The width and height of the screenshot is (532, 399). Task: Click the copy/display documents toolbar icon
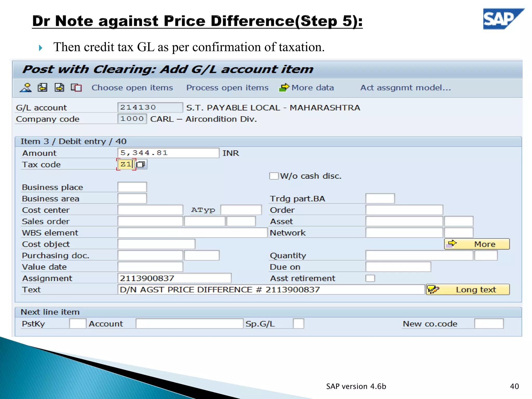coord(76,88)
